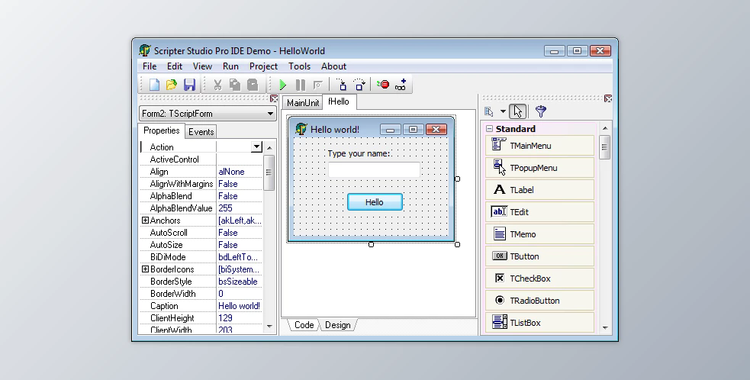750x380 pixels.
Task: Click the ClientHeight value 129
Action: click(225, 318)
